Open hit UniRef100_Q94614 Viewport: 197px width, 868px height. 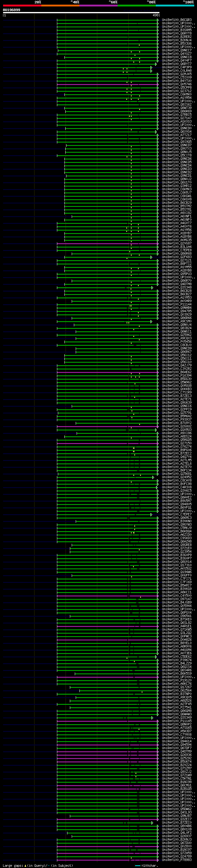click(176, 741)
